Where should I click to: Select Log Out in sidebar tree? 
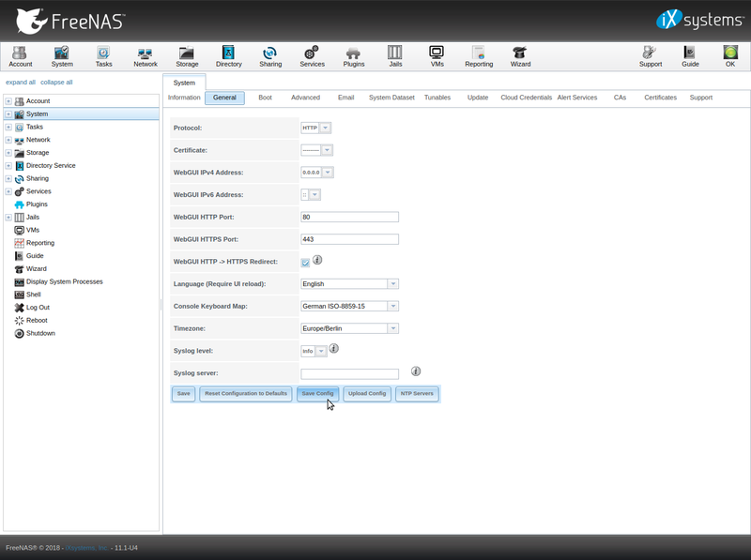[38, 308]
